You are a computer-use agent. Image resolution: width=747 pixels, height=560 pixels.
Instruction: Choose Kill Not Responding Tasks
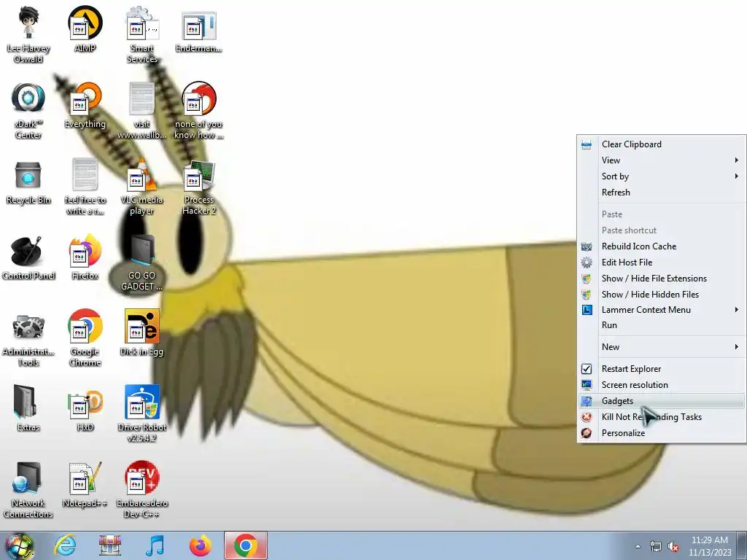[x=661, y=417]
